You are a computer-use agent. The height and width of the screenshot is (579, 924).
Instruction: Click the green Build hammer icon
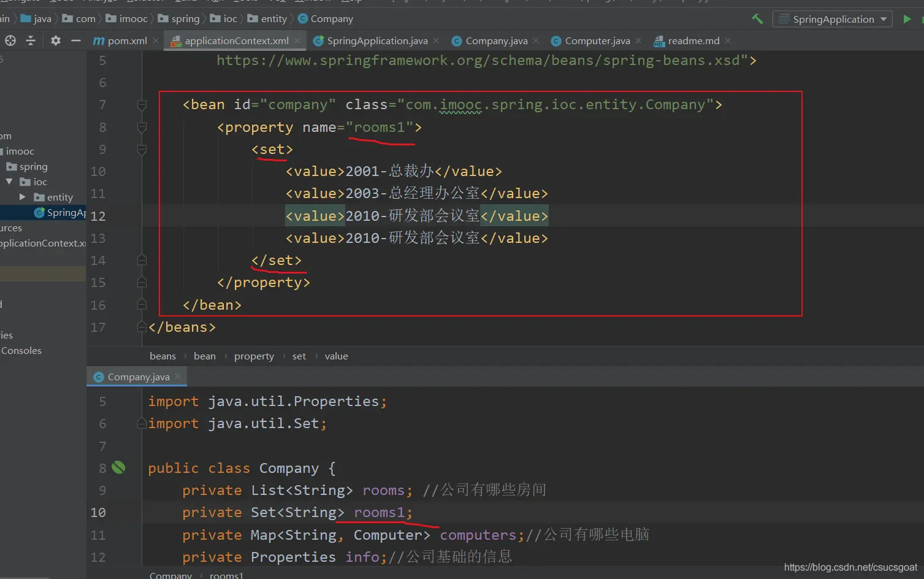[x=757, y=19]
